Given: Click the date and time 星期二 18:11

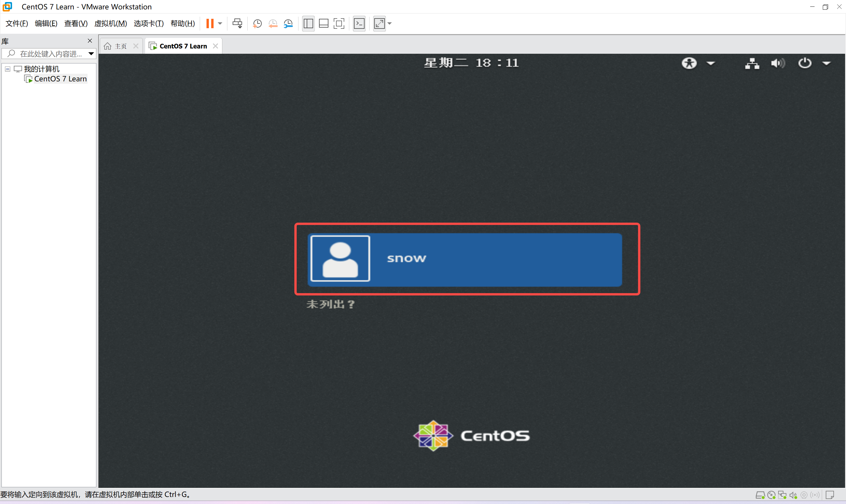Looking at the screenshot, I should (471, 63).
